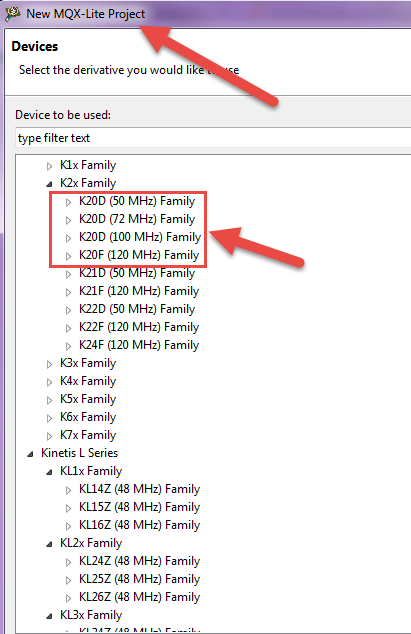The image size is (411, 634).
Task: Select 'K22D (50 MHz) Family' row
Action: pos(137,309)
